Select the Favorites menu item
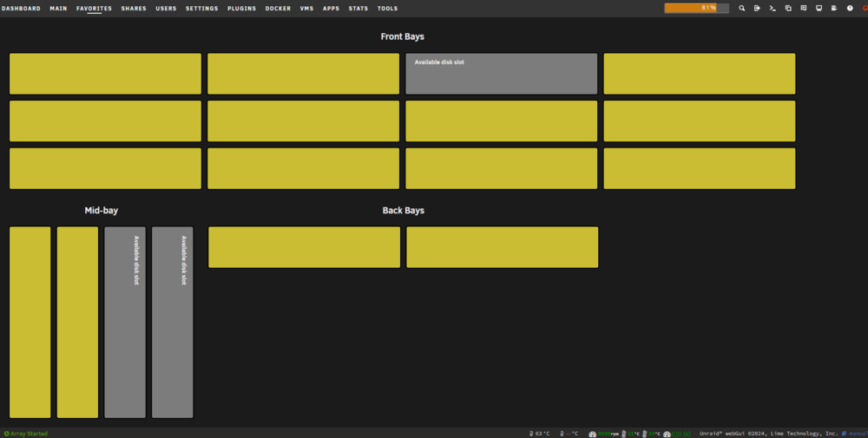868x438 pixels. [94, 9]
